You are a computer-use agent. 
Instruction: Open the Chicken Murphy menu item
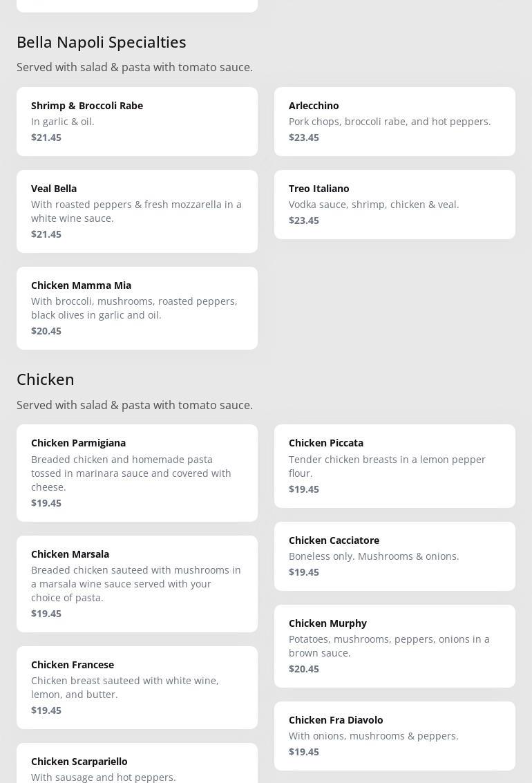(395, 645)
